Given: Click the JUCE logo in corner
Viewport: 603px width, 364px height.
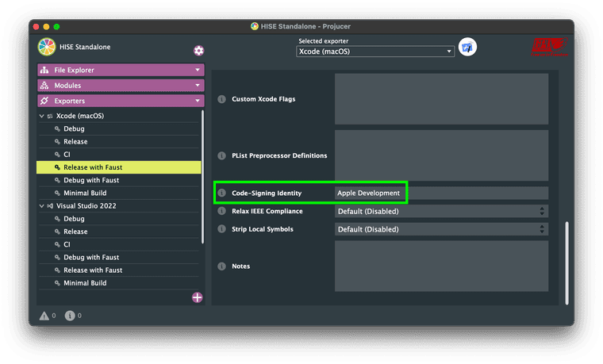Looking at the screenshot, I should (550, 47).
